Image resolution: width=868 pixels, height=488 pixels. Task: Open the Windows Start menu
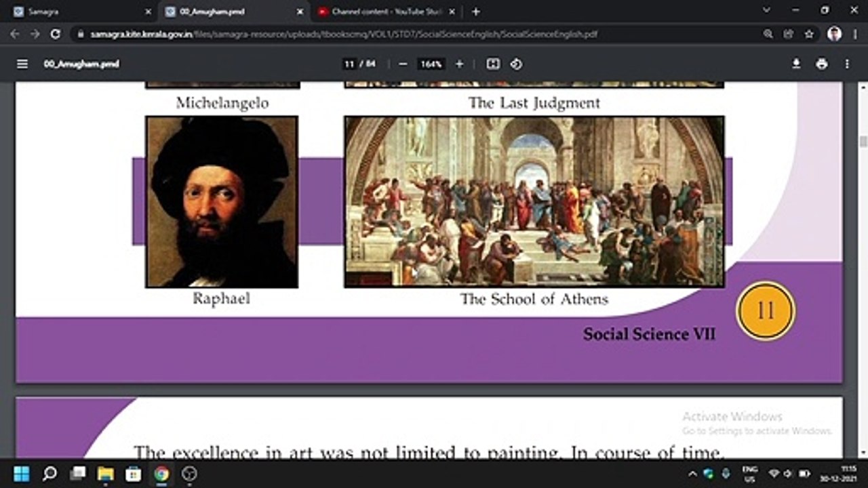click(21, 474)
